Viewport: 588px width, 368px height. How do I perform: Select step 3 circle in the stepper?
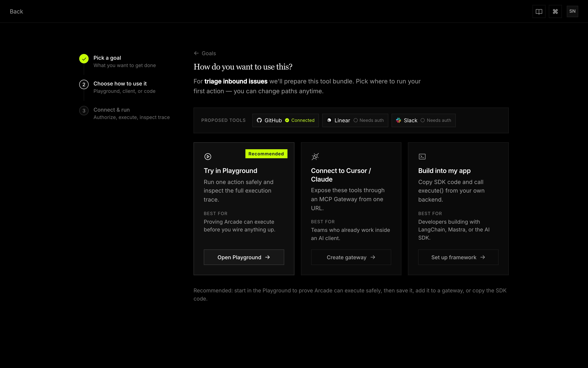(84, 110)
